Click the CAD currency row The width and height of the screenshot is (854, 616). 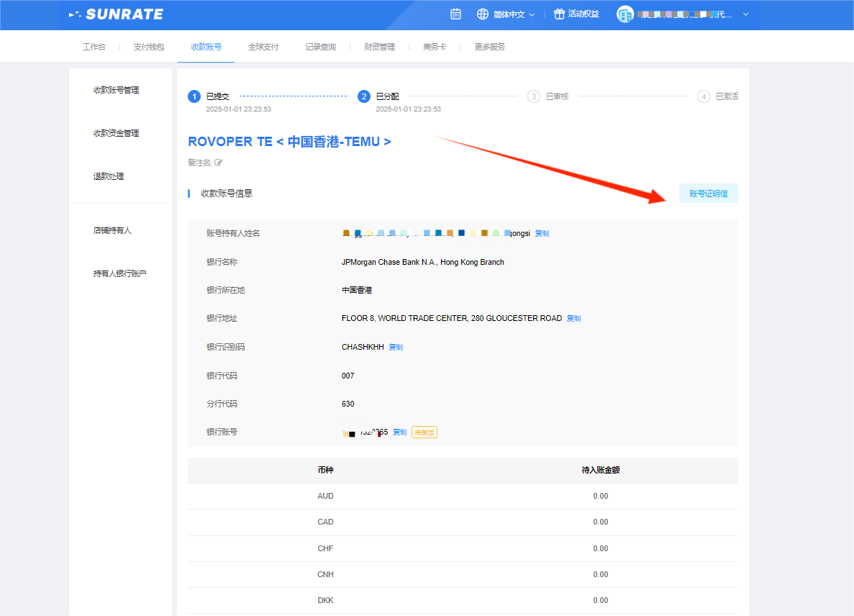coord(463,522)
